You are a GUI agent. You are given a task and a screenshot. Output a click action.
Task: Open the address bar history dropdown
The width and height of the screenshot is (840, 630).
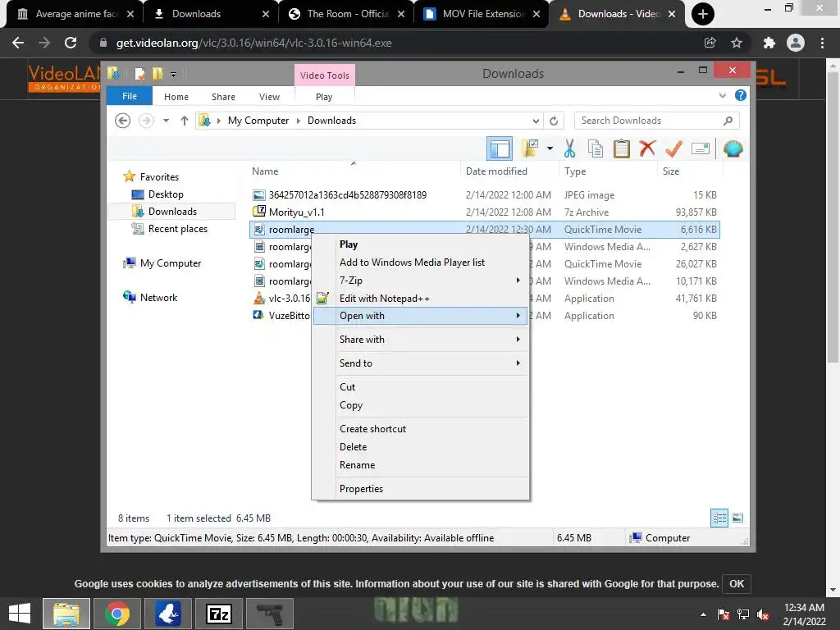(x=536, y=121)
